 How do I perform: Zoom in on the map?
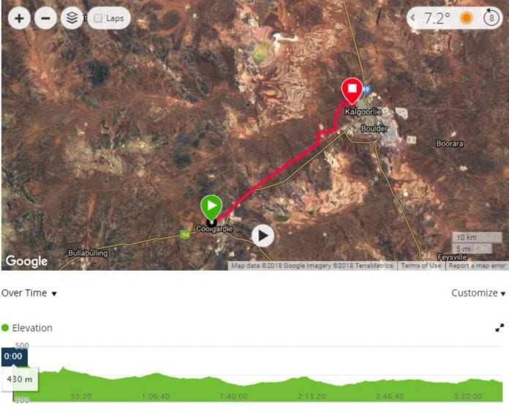tap(19, 18)
